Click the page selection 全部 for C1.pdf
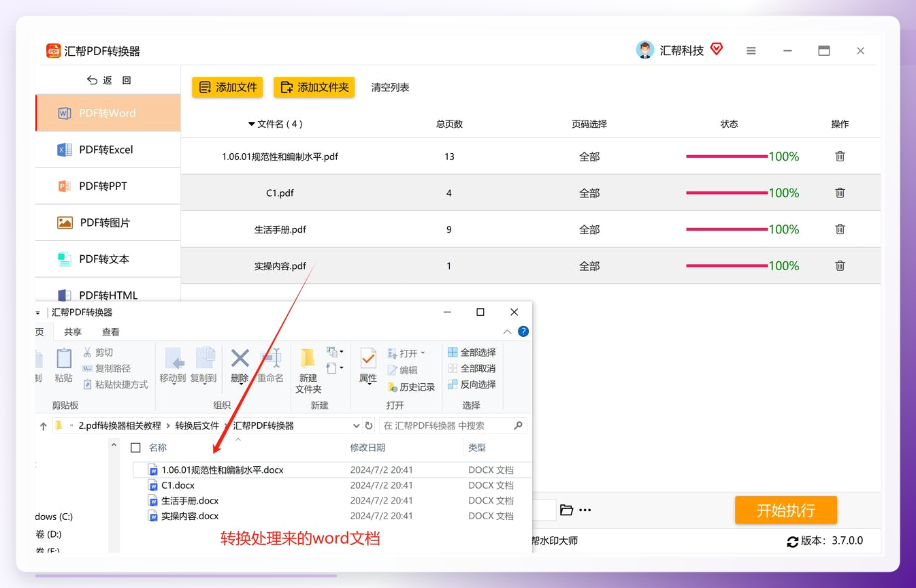 [589, 193]
